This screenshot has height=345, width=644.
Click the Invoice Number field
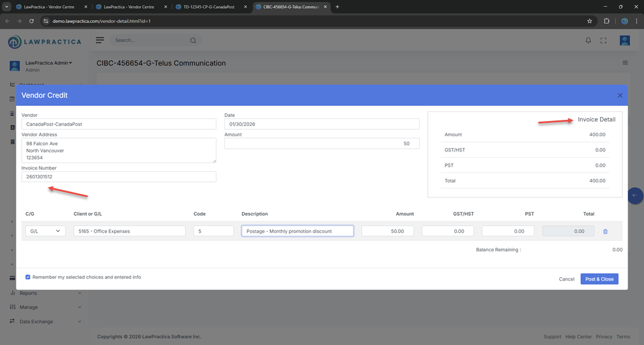tap(119, 177)
